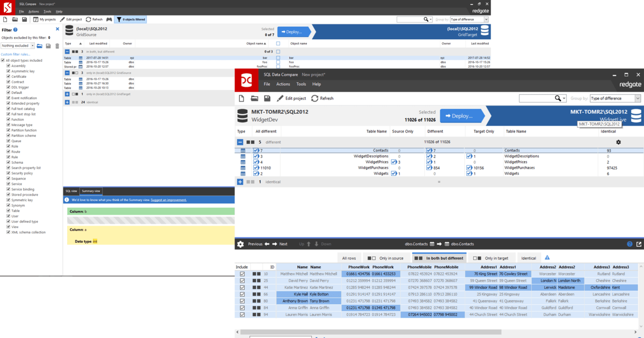Switch to the Only in source tab
Screen dimensions: 644x338
pos(384,258)
